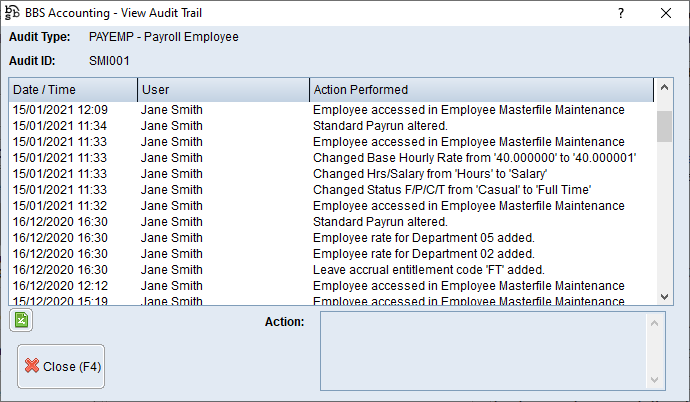Click the BBS Accounting title bar icon
Screen dimensions: 690x402
tap(13, 13)
